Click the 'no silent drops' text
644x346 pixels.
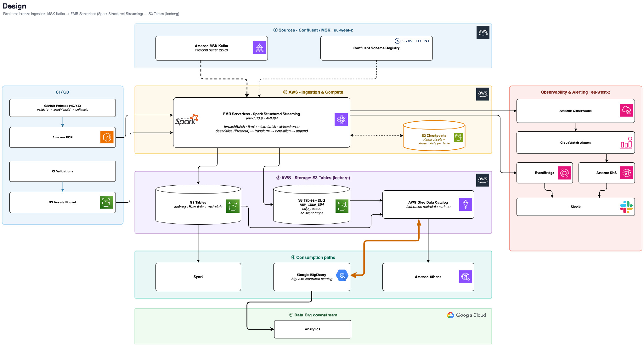[312, 213]
